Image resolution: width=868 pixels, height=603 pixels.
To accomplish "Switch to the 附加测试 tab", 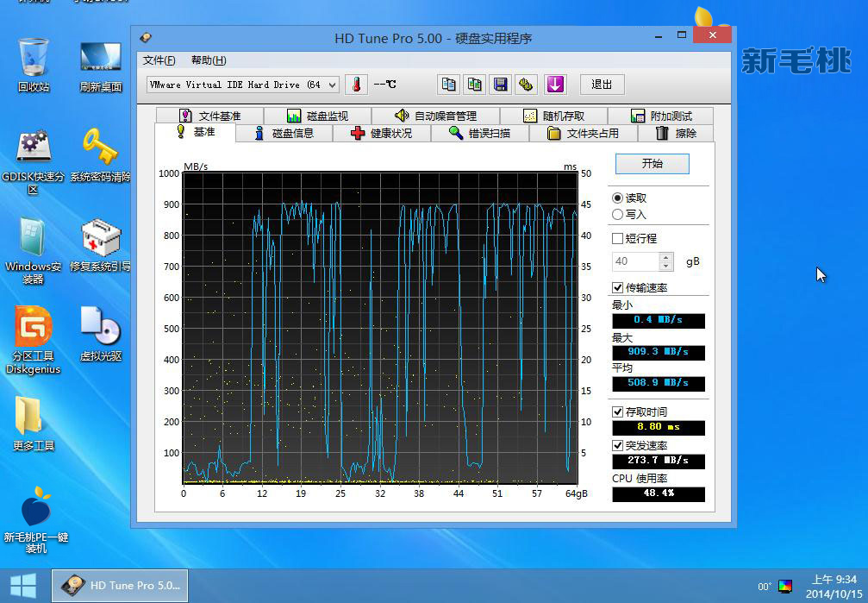I will pos(661,116).
